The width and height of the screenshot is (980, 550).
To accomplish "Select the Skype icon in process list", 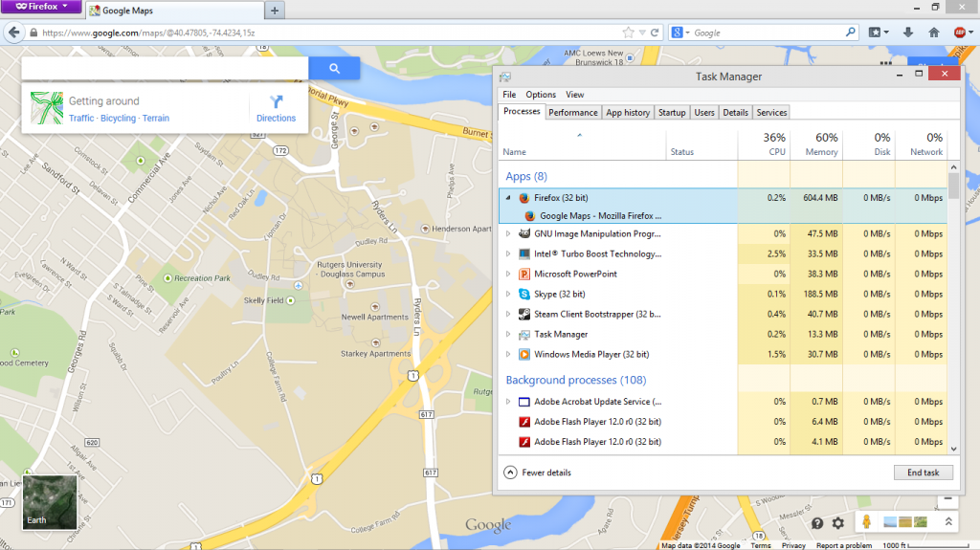I will click(x=524, y=294).
